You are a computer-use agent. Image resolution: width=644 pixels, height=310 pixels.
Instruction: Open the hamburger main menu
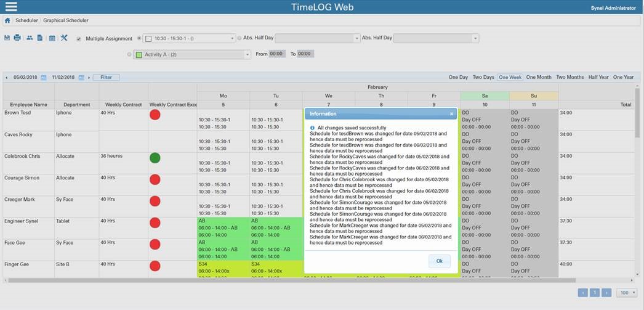(x=10, y=7)
